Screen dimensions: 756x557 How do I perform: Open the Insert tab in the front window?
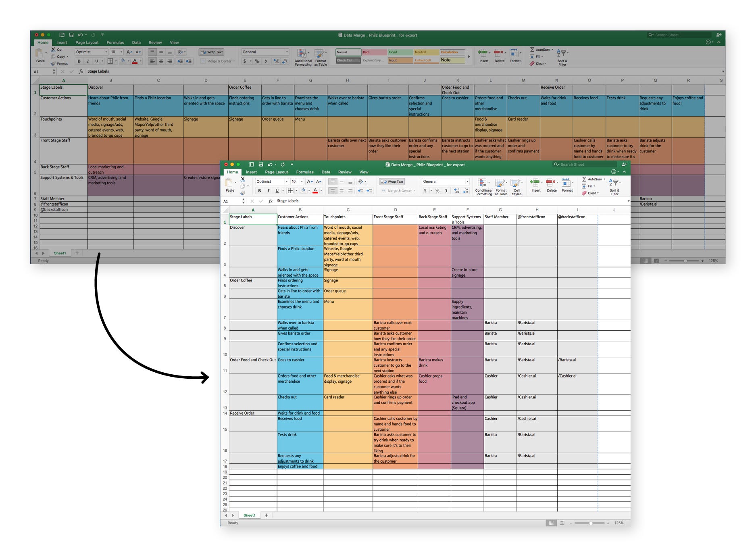[251, 172]
